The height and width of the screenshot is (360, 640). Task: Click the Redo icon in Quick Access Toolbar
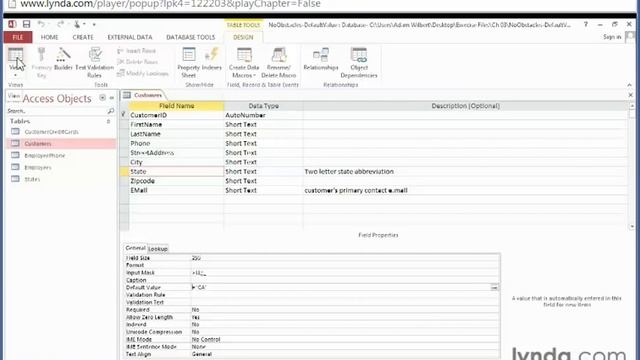(x=60, y=24)
